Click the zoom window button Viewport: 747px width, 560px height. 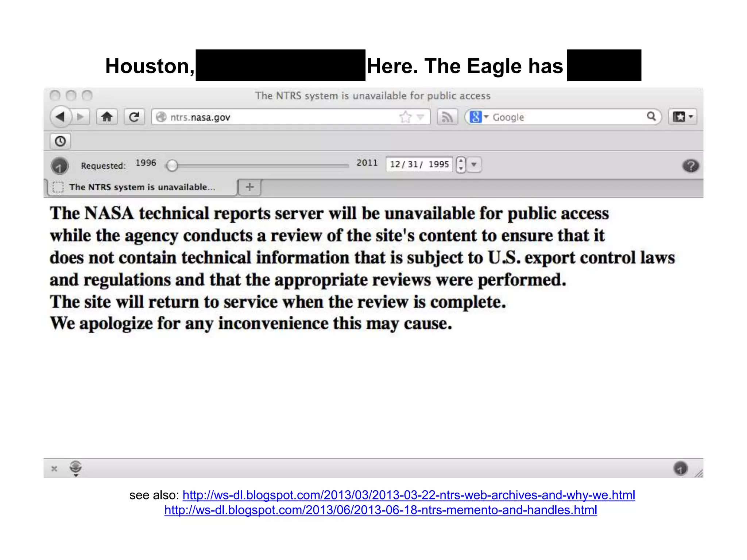(x=87, y=96)
